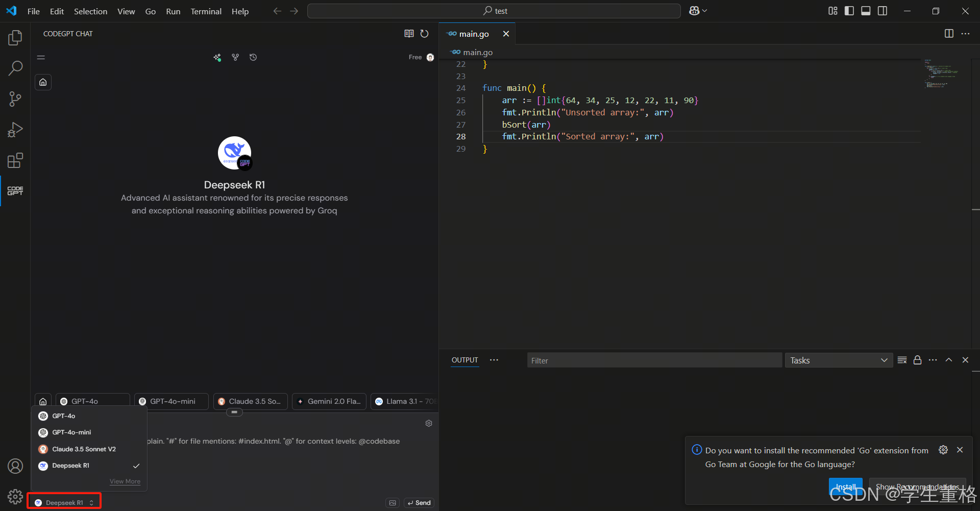980x511 pixels.
Task: Click the attach image icon beside Send
Action: (x=393, y=503)
